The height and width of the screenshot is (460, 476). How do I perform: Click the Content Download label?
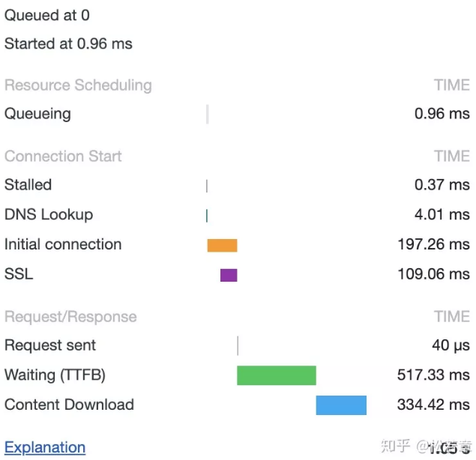click(69, 405)
